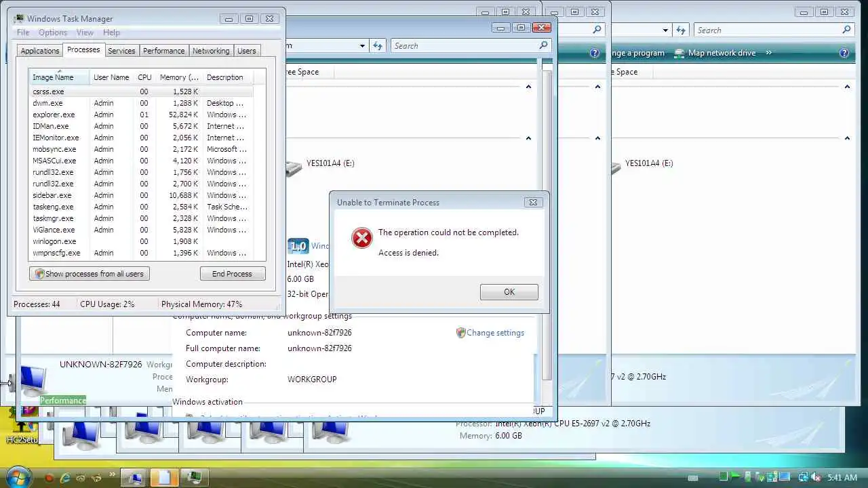
Task: Click search magnifier in front Explorer window
Action: click(x=543, y=45)
